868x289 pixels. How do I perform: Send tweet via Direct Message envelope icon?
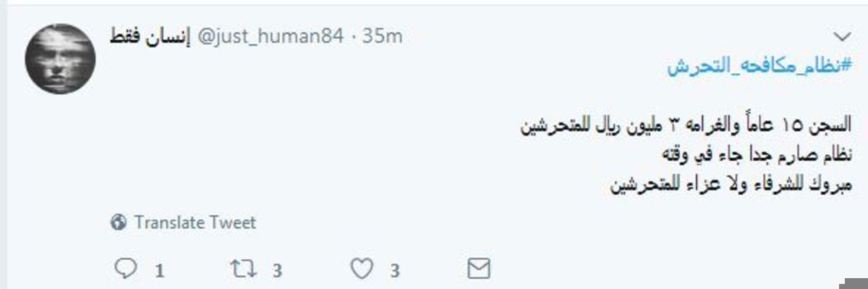[x=478, y=269]
